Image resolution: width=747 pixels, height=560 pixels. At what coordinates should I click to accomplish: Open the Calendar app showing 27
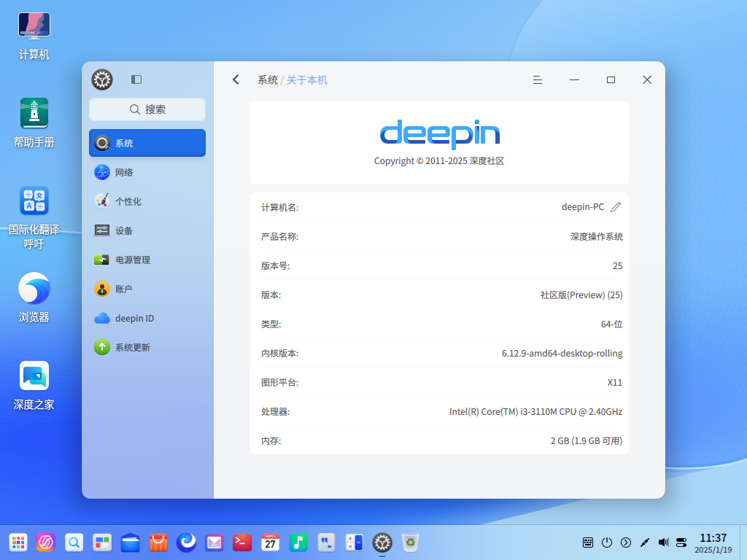pyautogui.click(x=270, y=542)
